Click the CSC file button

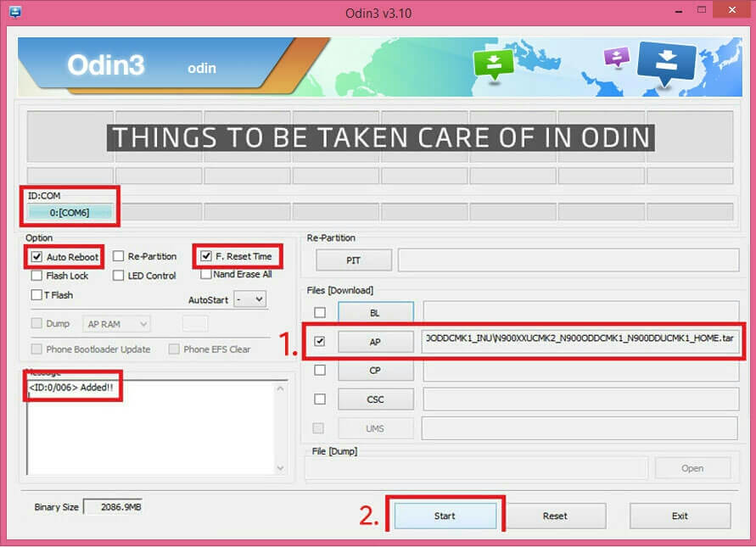(x=376, y=399)
